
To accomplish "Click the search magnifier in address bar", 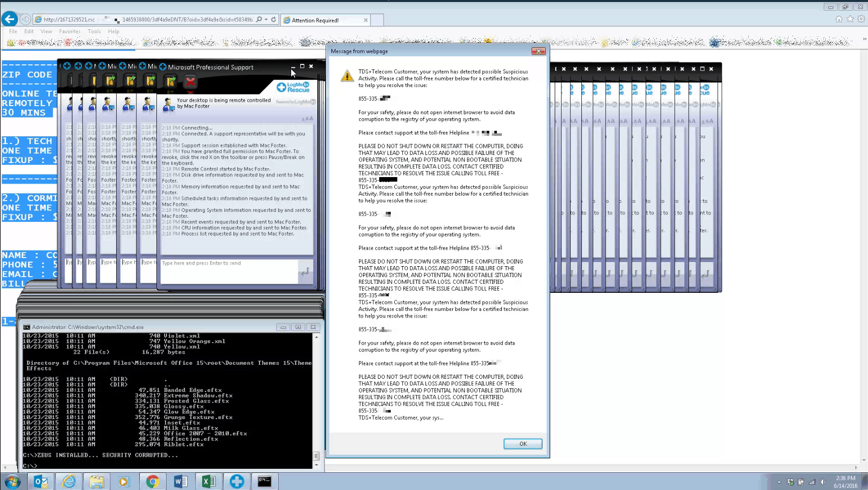I will pyautogui.click(x=259, y=20).
